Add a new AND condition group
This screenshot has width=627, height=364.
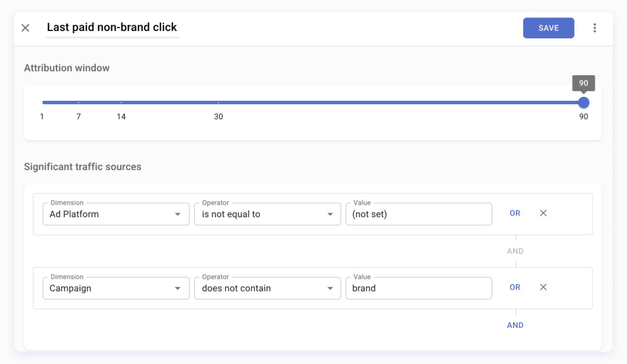[x=515, y=325]
